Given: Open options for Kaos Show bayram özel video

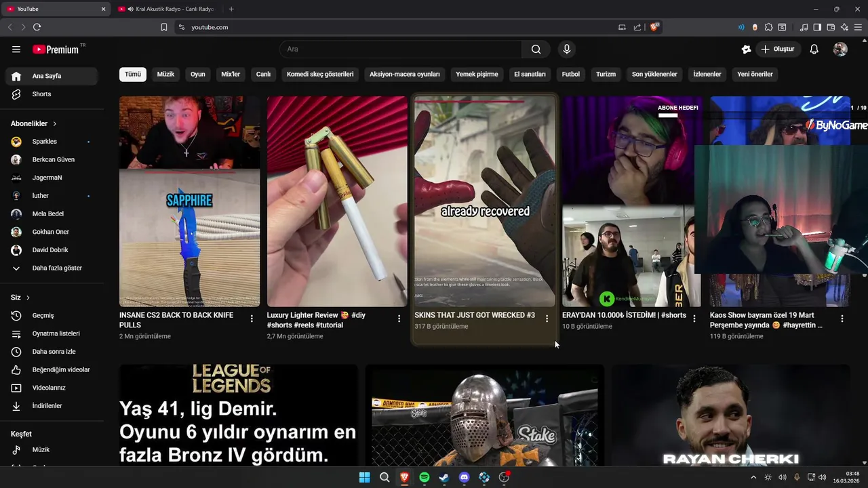Looking at the screenshot, I should click(842, 319).
